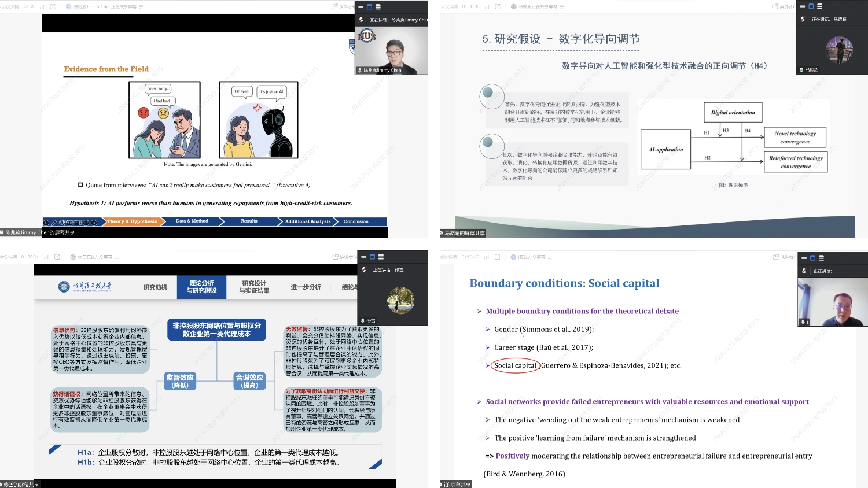Click 马德超's round avatar in video panel
This screenshot has height=488, width=868.
(839, 50)
